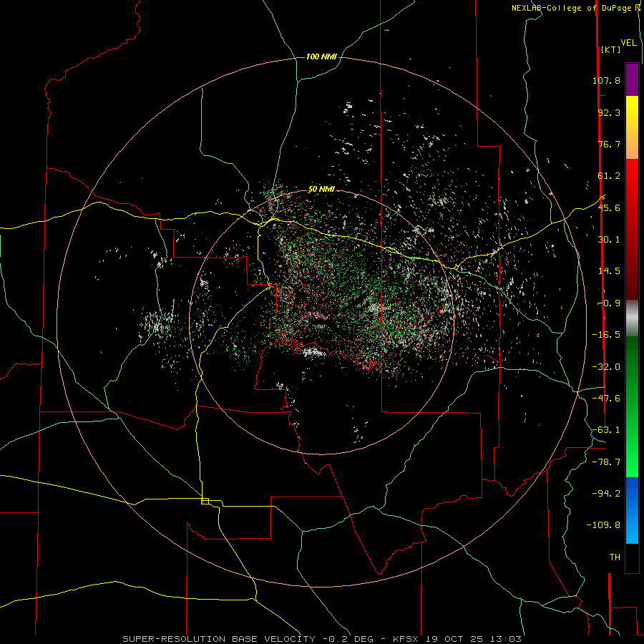644x644 pixels.
Task: Click the SUPER-RESOLUTION BASE VELOCITY caption
Action: [218, 639]
